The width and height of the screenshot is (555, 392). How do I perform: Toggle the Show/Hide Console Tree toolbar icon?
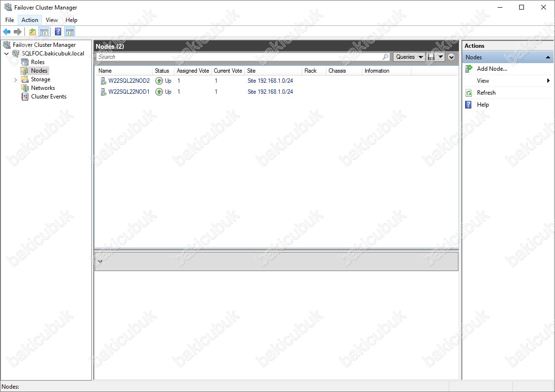(x=44, y=32)
